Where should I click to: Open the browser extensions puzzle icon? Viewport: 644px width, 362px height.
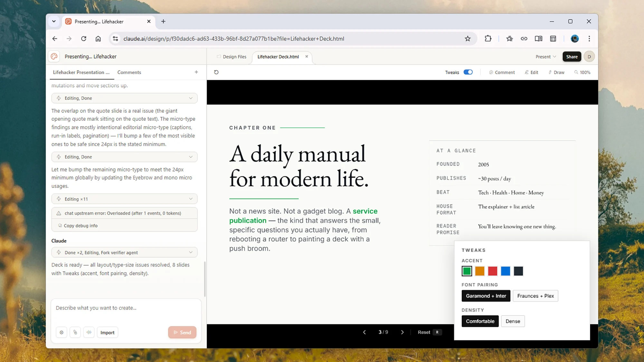[x=488, y=39]
